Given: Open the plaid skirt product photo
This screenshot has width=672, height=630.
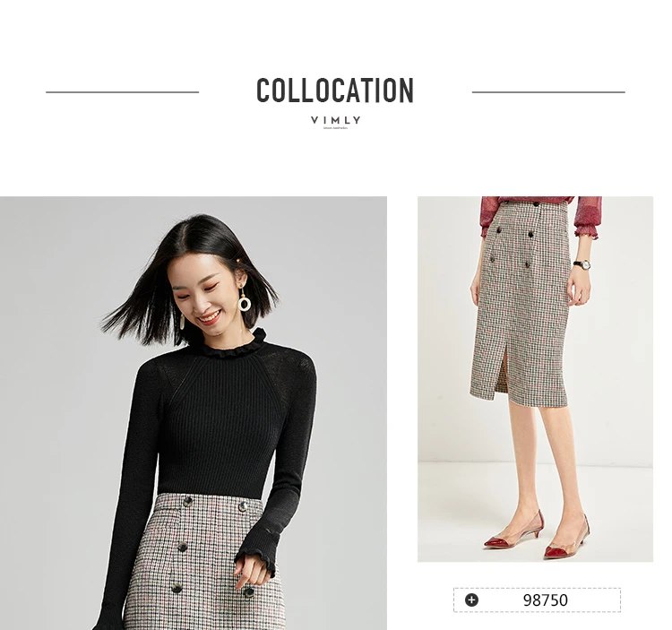Looking at the screenshot, I should point(535,379).
